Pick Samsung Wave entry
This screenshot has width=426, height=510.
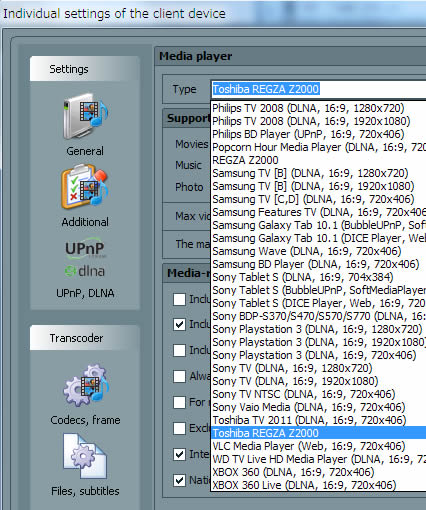click(319, 251)
